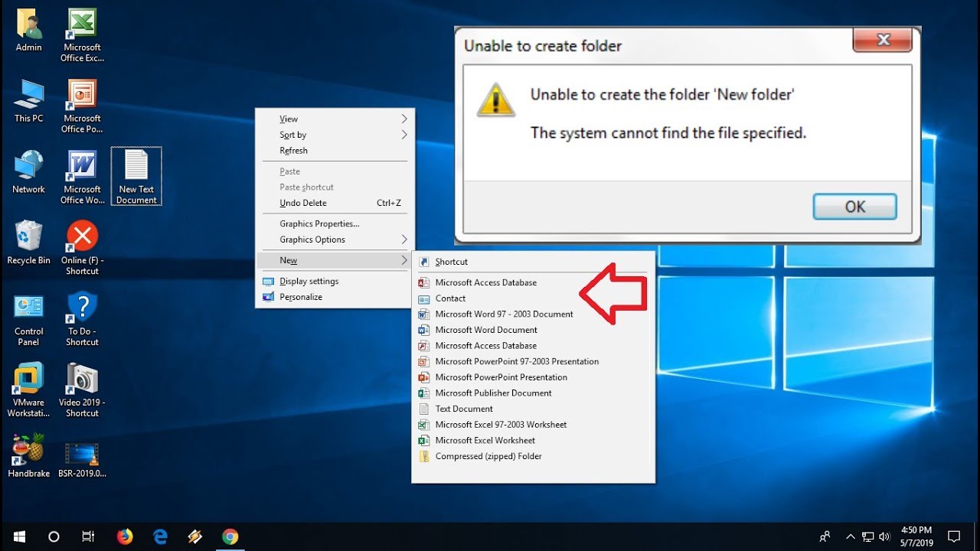
Task: Create a new Contact
Action: pyautogui.click(x=533, y=298)
